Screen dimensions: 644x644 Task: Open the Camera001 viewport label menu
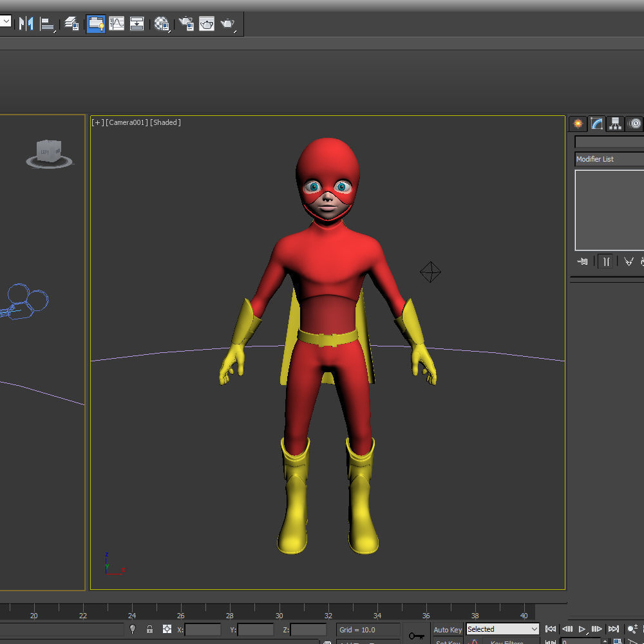click(x=127, y=122)
